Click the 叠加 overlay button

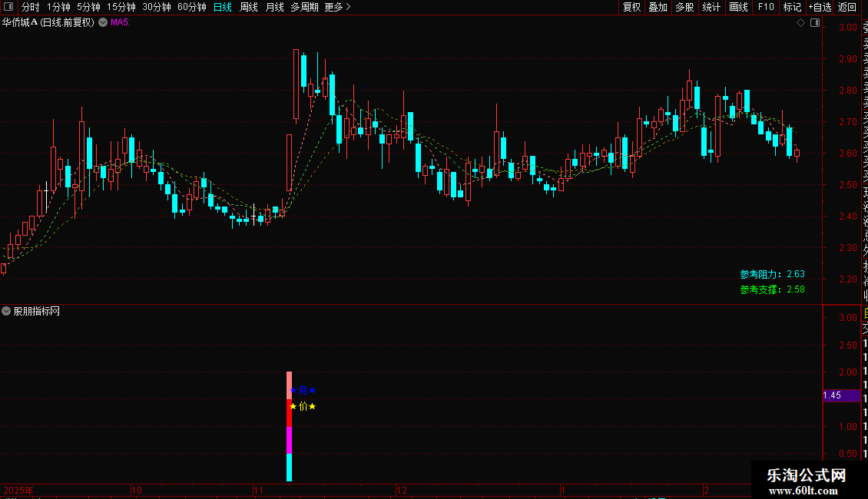(658, 7)
